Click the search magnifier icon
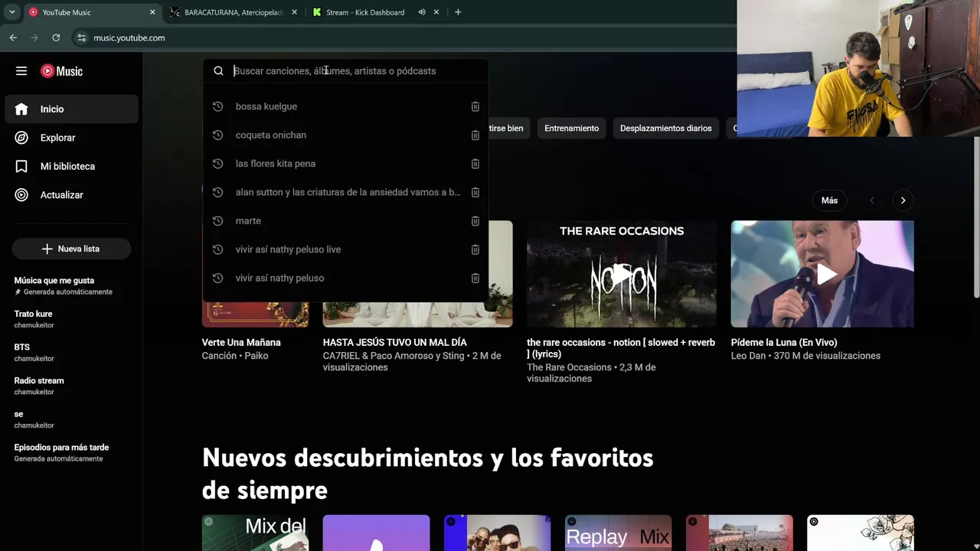The width and height of the screenshot is (980, 551). (218, 71)
